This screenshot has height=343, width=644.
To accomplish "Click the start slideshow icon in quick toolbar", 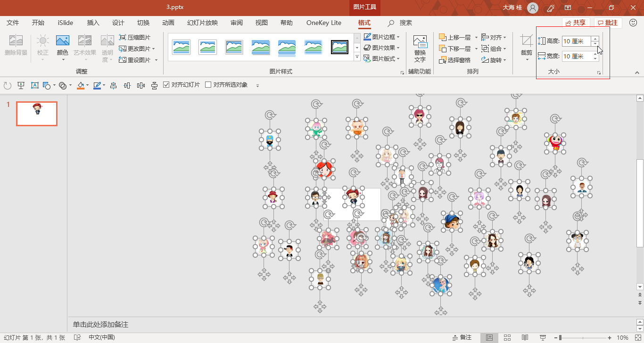I will (21, 85).
